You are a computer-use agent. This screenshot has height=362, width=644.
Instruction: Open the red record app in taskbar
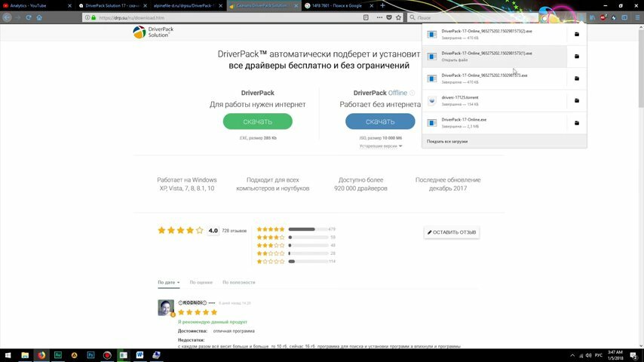(107, 355)
